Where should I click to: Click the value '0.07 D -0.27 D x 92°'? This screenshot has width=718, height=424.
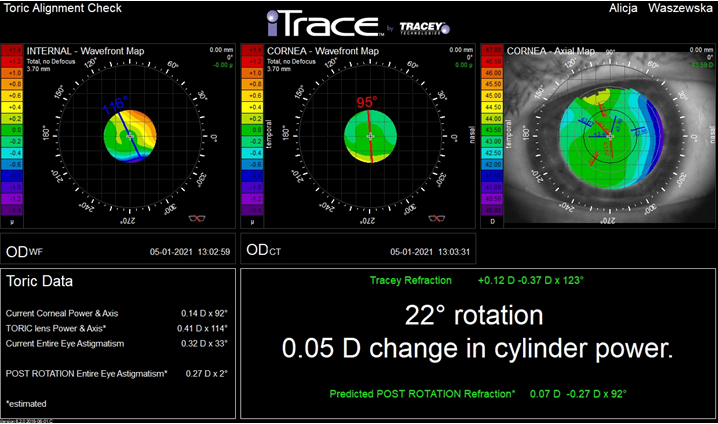point(578,394)
